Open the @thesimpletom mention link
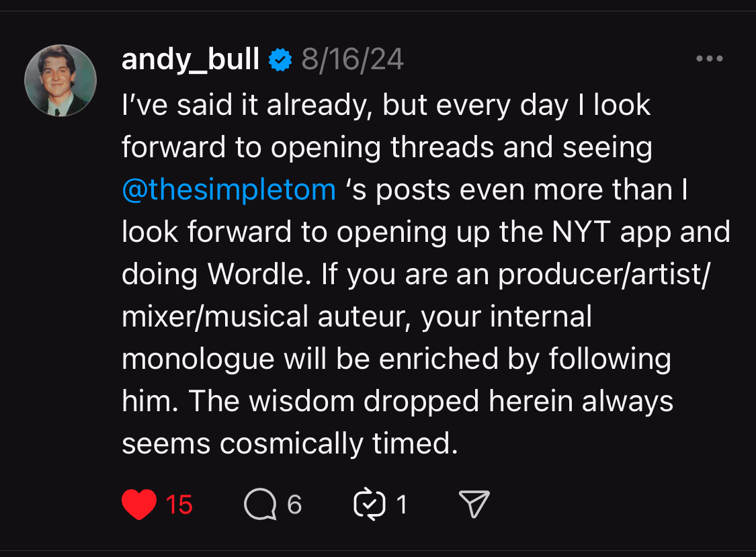 pyautogui.click(x=228, y=190)
